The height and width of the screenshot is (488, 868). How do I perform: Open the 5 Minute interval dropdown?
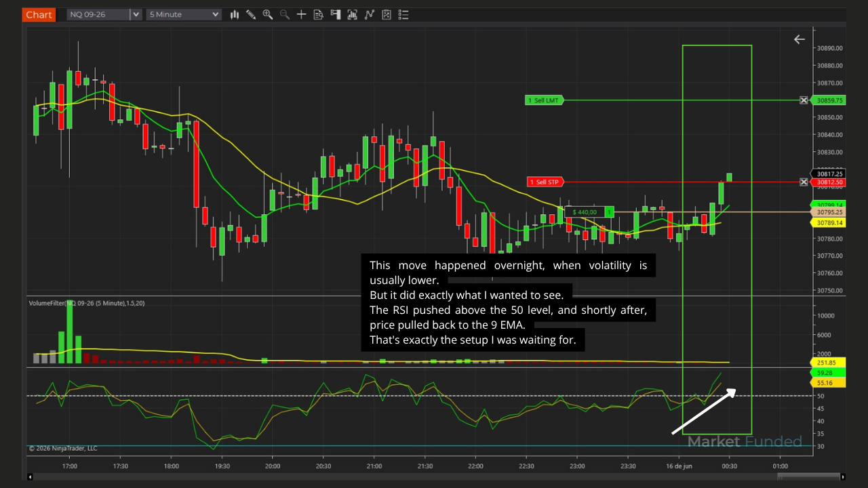click(x=184, y=14)
